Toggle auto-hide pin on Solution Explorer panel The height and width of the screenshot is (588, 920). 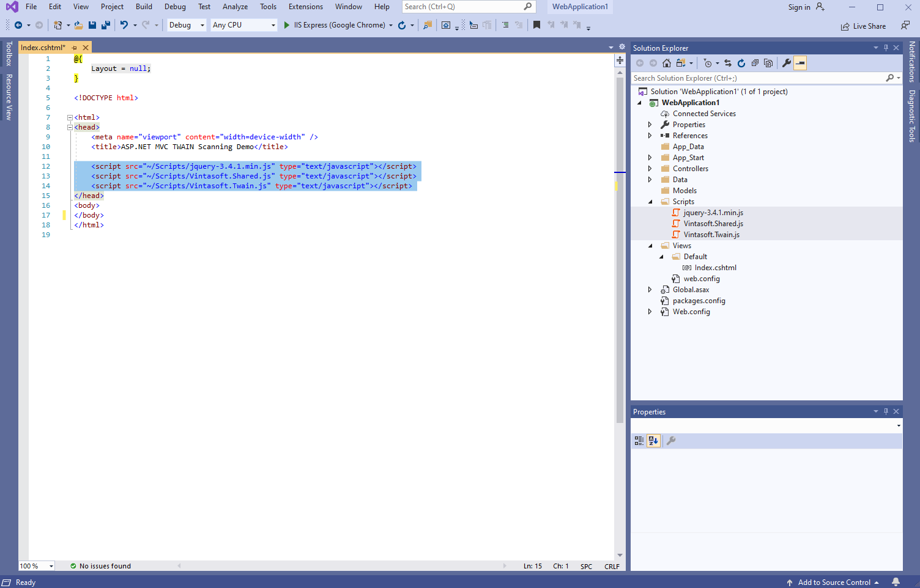point(886,48)
